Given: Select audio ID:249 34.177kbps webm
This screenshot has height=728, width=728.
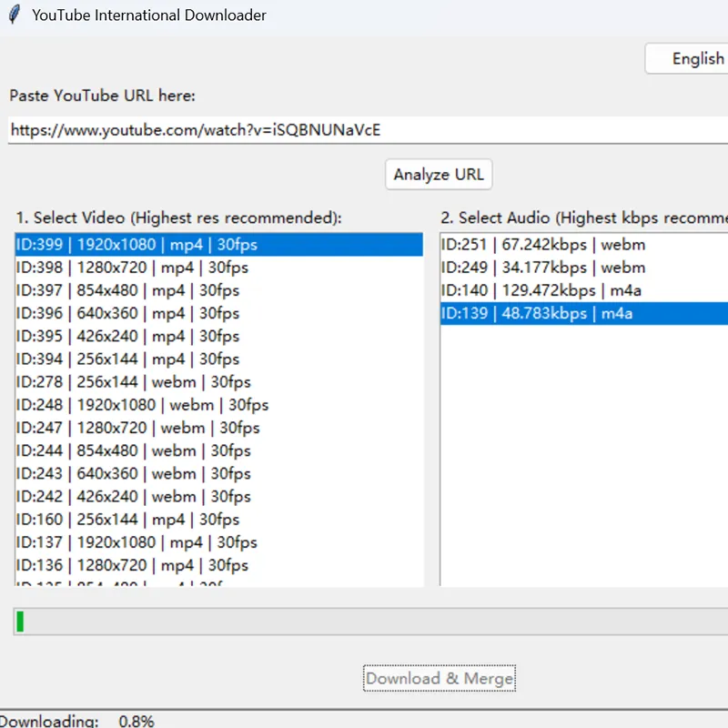Looking at the screenshot, I should click(584, 268).
